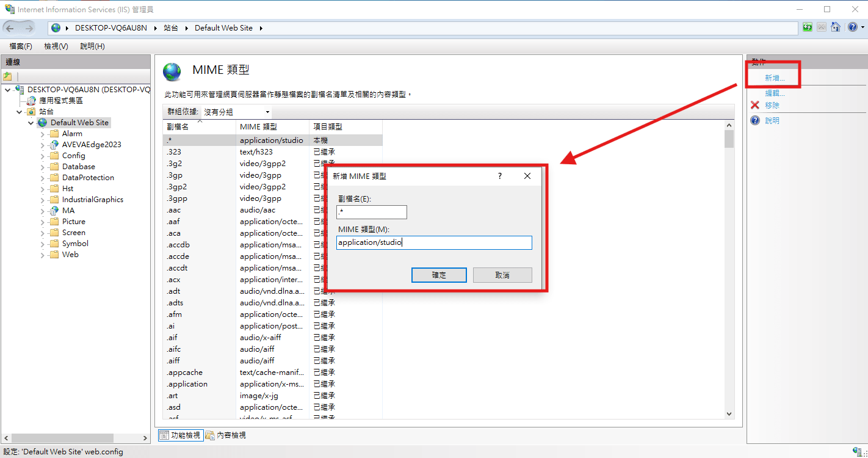The width and height of the screenshot is (868, 458).
Task: Expand the Database folder node
Action: (x=42, y=167)
